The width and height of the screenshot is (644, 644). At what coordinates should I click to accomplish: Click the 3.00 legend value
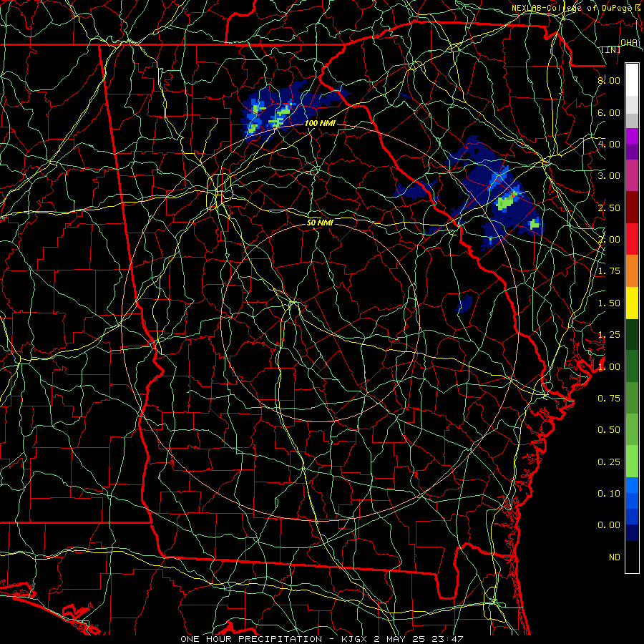609,176
